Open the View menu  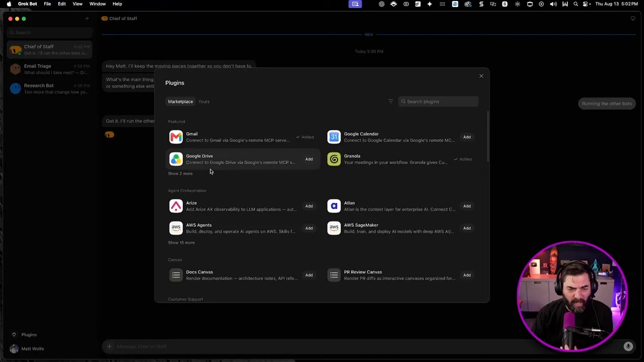pyautogui.click(x=77, y=4)
